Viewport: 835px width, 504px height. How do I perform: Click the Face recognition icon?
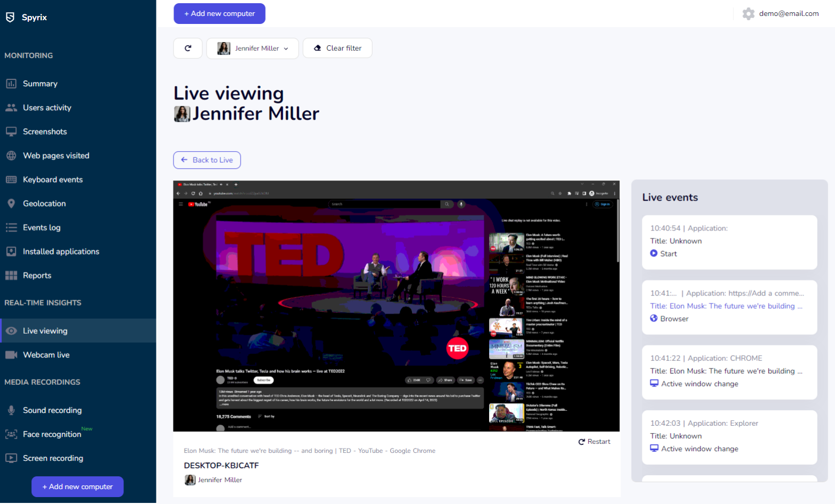[x=11, y=434]
